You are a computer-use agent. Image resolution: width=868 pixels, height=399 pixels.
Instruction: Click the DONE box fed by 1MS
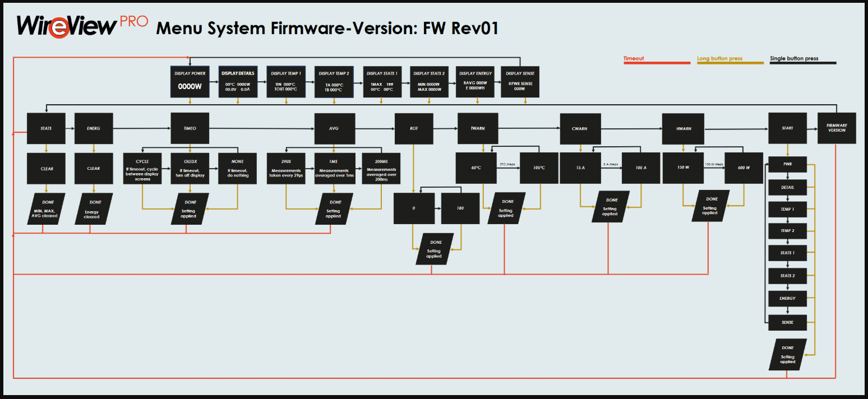334,209
